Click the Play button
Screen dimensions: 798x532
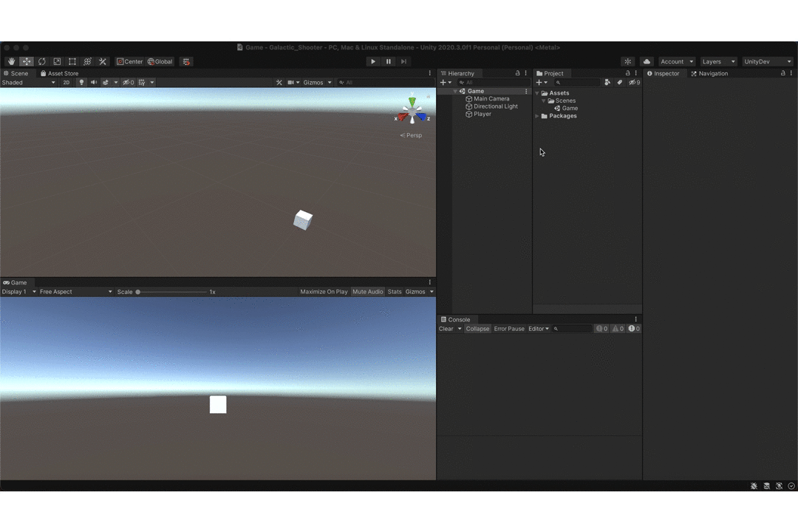point(373,61)
